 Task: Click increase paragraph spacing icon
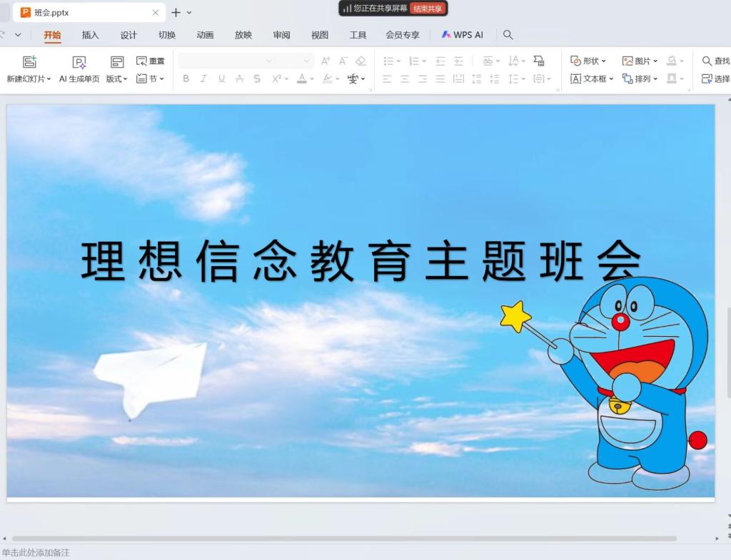476,78
